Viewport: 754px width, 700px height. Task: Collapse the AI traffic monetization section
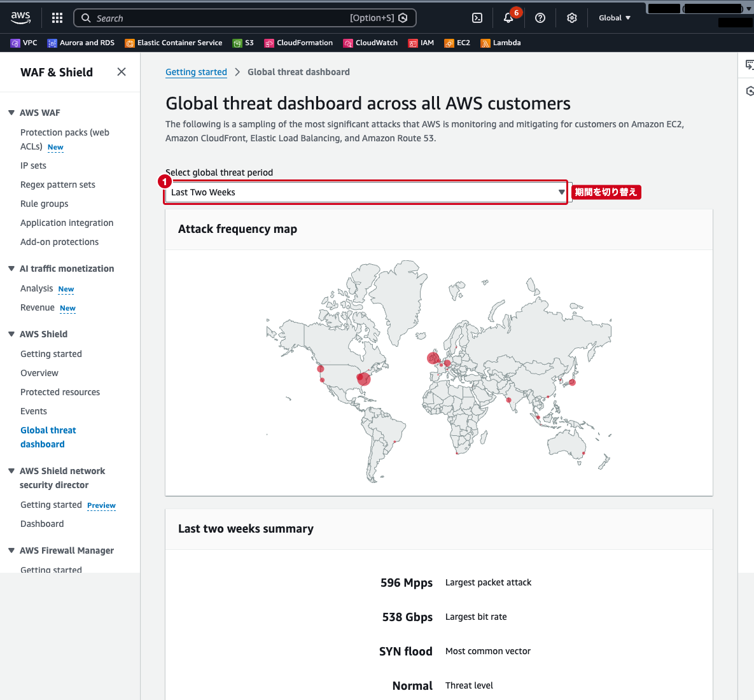[x=11, y=269]
